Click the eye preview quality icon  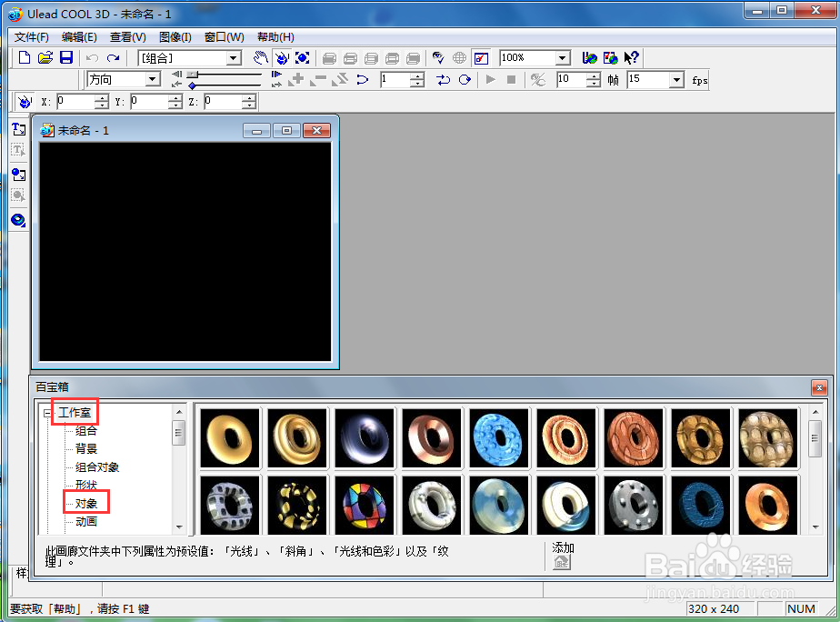pyautogui.click(x=438, y=58)
